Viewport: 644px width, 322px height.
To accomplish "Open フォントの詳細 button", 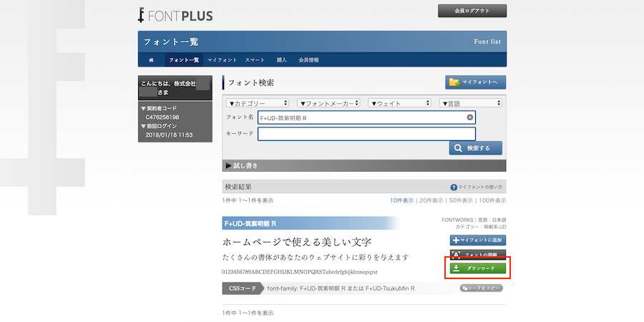I will pos(478,255).
